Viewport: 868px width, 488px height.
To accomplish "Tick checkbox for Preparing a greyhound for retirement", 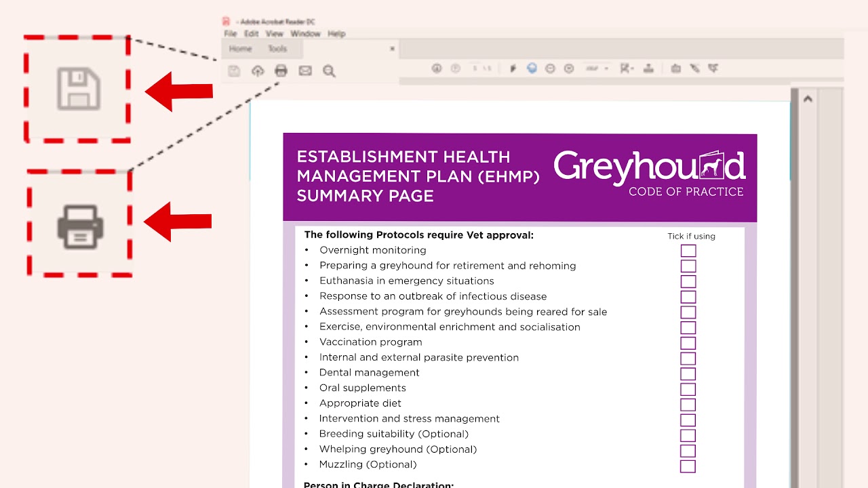I will [x=688, y=266].
